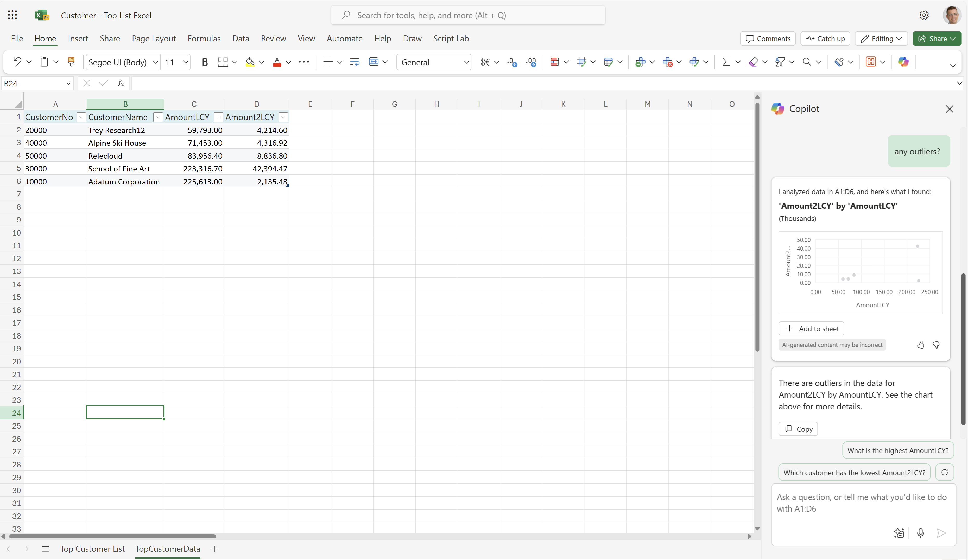Click the Bold formatting icon
968x560 pixels.
pyautogui.click(x=205, y=62)
